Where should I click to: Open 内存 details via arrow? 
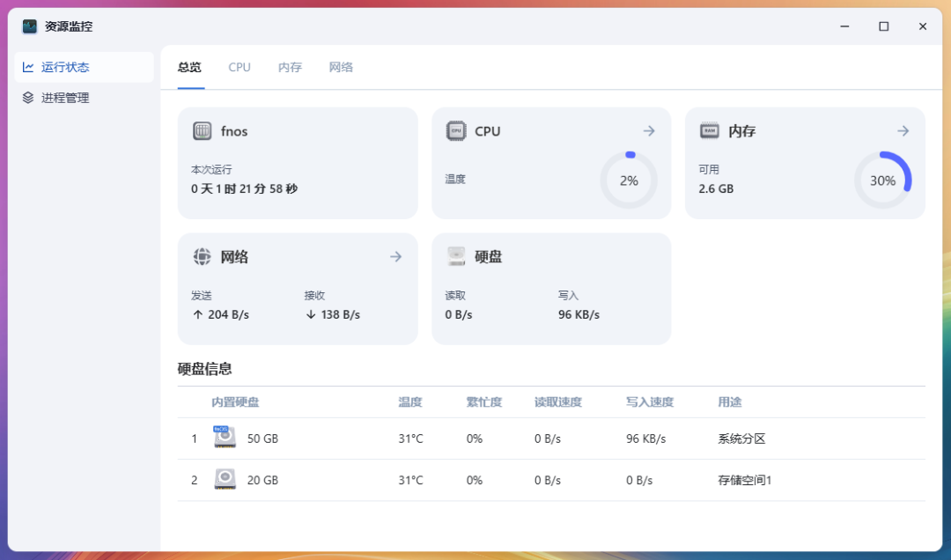pyautogui.click(x=903, y=131)
